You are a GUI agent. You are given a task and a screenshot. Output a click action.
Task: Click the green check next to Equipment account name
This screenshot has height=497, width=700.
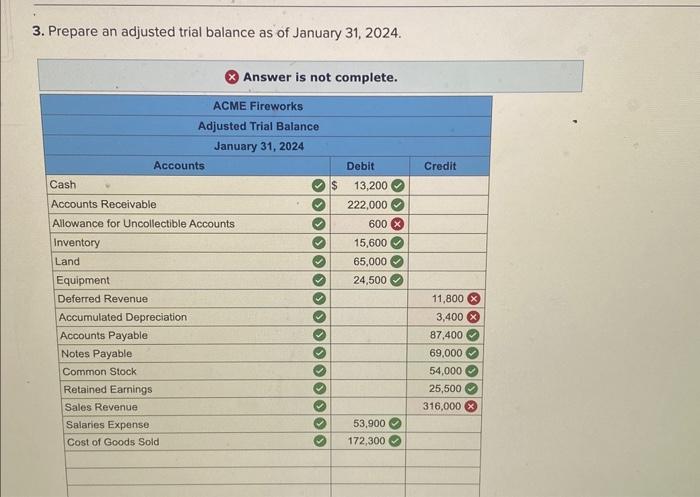(x=318, y=280)
